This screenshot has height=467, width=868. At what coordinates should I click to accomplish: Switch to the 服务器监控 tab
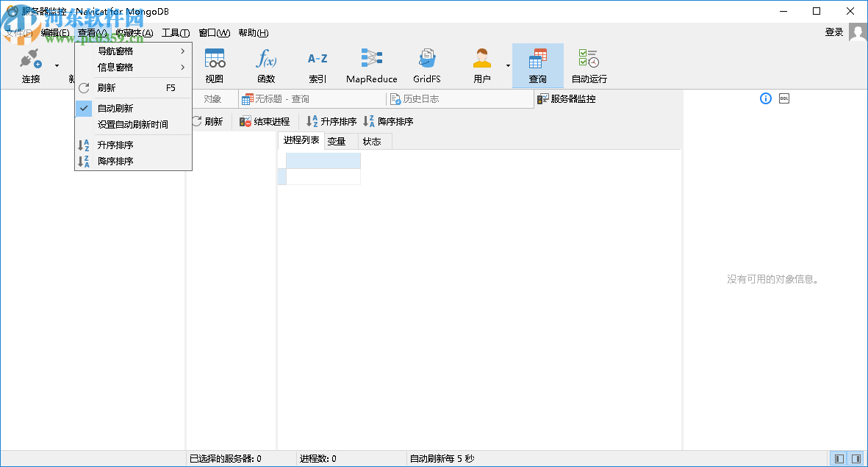(x=567, y=99)
